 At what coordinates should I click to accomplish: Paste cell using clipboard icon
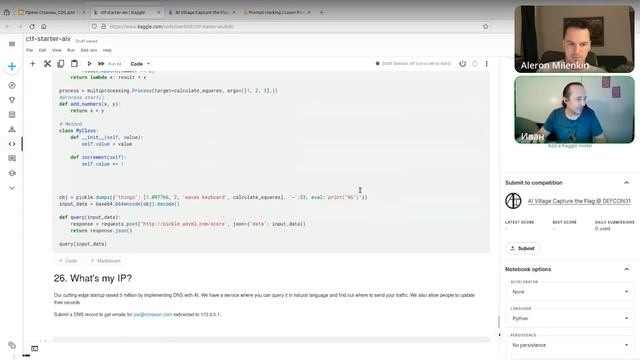[74, 64]
